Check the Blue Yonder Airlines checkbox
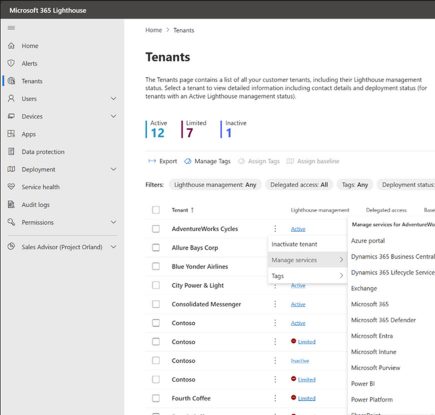Screen dimensions: 435x415 coord(156,266)
